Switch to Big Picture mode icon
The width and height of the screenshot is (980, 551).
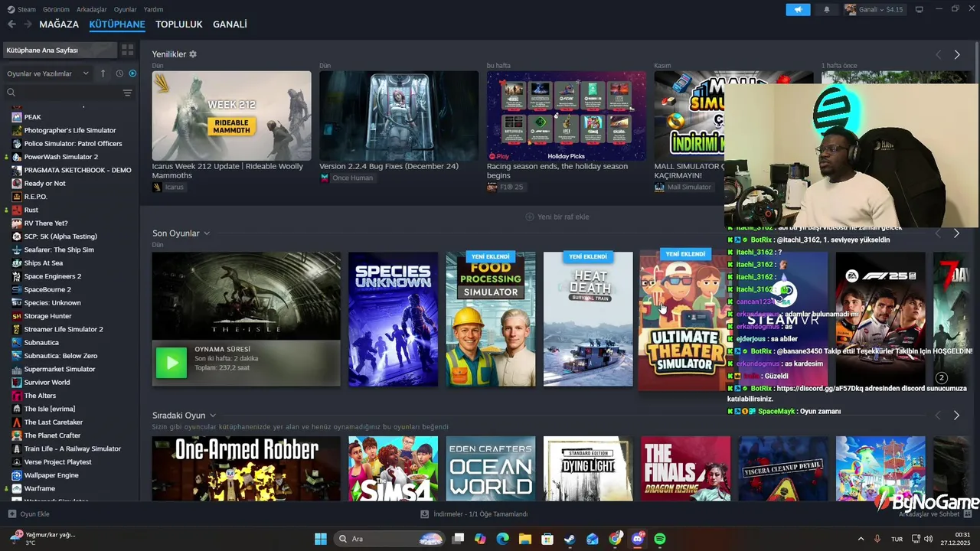[x=919, y=9]
